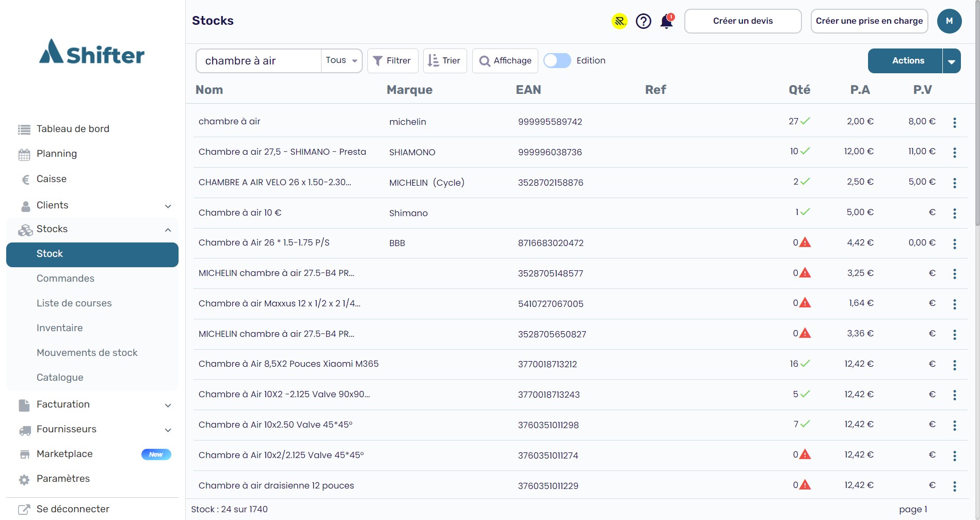980x520 pixels.
Task: Click the Shifter logo
Action: pyautogui.click(x=92, y=52)
